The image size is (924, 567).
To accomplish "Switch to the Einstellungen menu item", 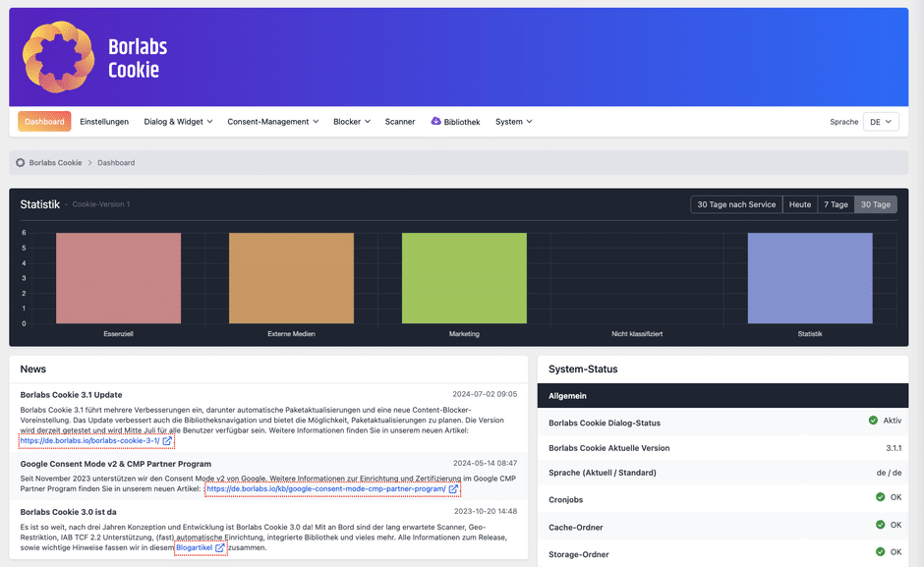I will click(x=104, y=121).
